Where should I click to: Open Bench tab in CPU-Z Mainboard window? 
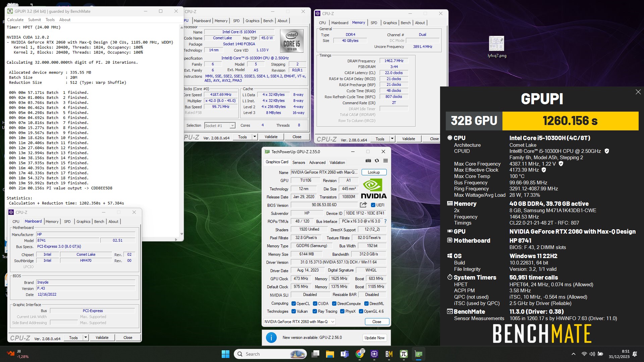99,222
